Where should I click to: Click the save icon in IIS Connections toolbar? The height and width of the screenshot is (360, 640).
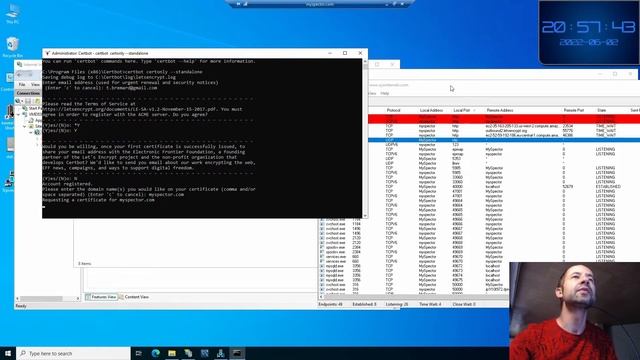(x=28, y=101)
